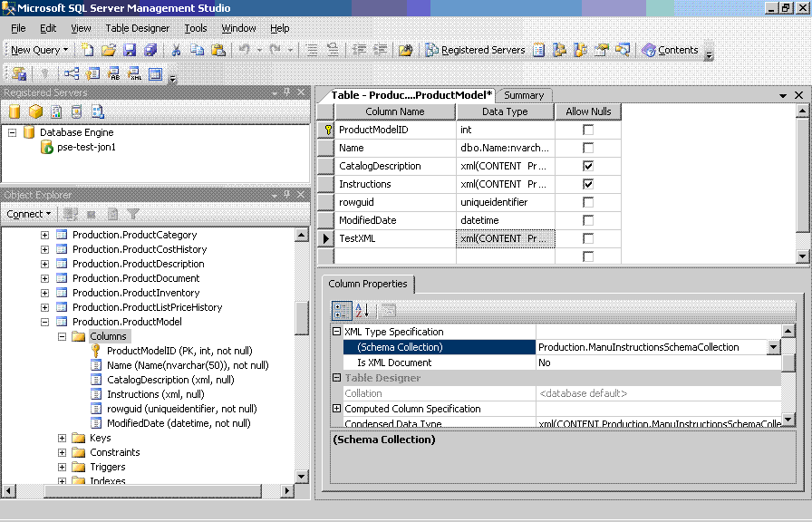Open the Window menu

click(x=238, y=28)
